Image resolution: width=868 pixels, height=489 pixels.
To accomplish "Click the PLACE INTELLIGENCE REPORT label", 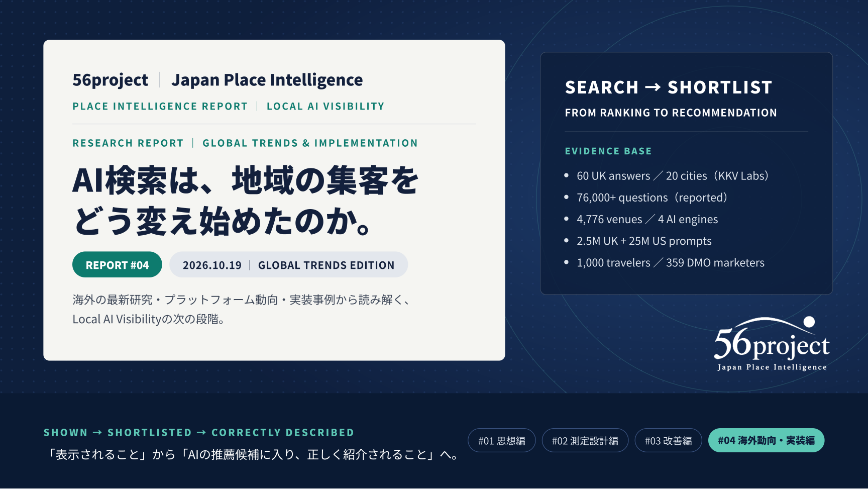I will click(x=160, y=107).
